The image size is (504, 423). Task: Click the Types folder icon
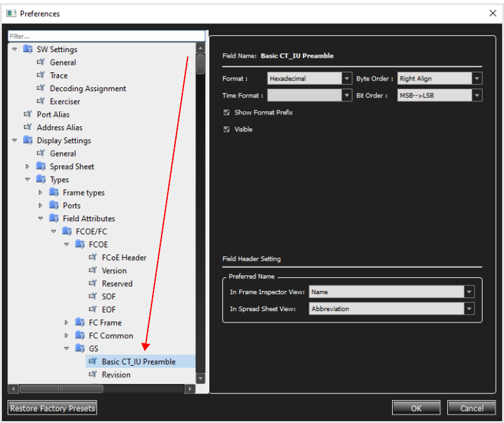[x=41, y=179]
